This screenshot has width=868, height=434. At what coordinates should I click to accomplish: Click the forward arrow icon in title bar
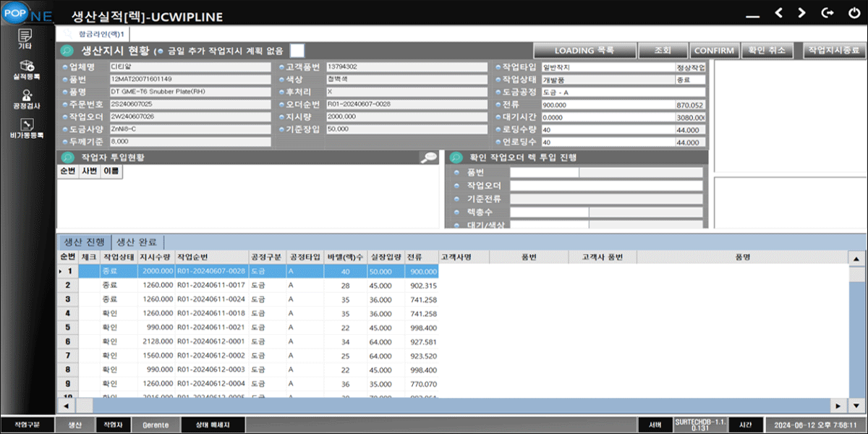(801, 13)
